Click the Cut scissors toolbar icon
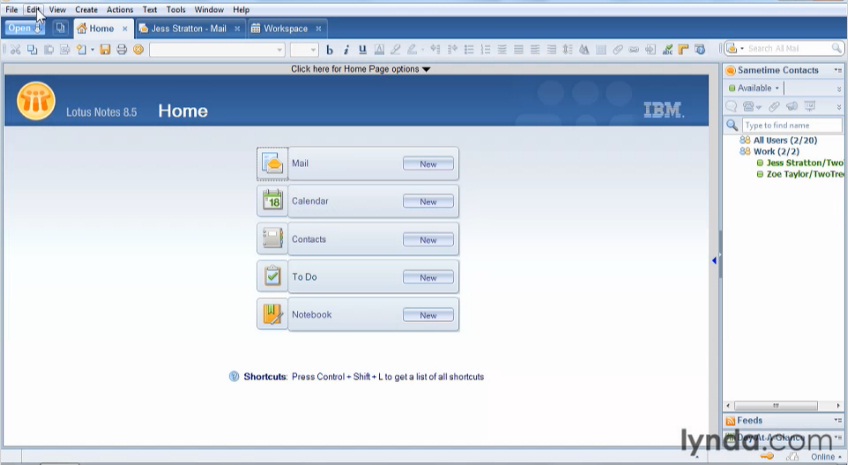 [x=15, y=50]
